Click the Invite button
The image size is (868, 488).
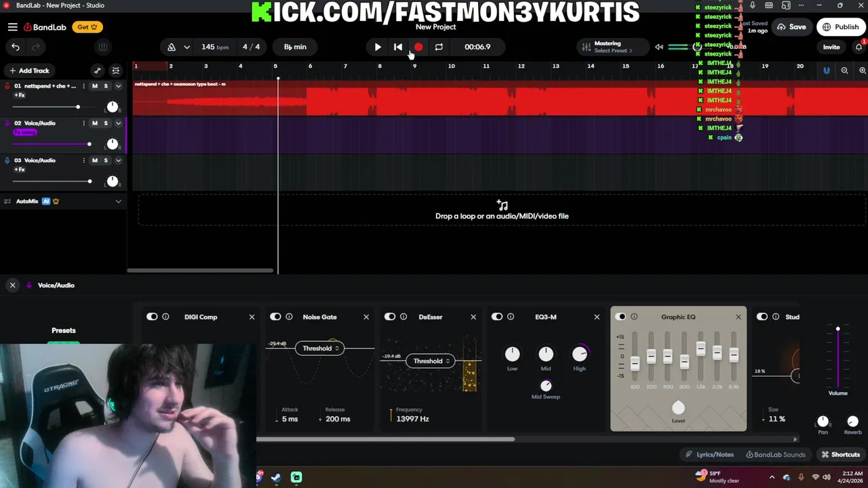tap(831, 47)
